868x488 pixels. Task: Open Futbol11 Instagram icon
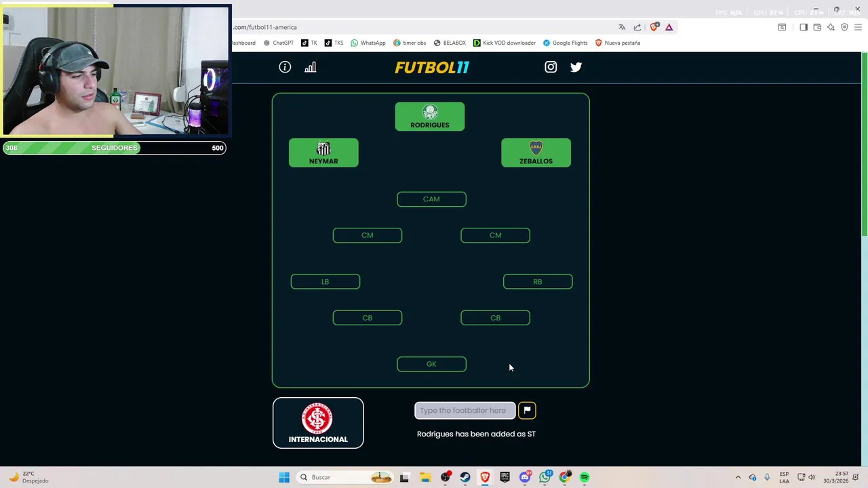(551, 67)
